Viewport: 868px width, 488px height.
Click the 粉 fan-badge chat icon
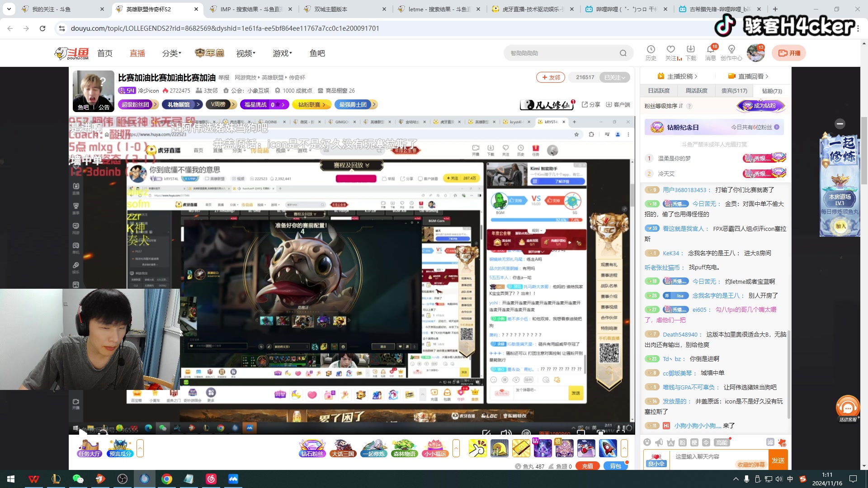point(683,442)
